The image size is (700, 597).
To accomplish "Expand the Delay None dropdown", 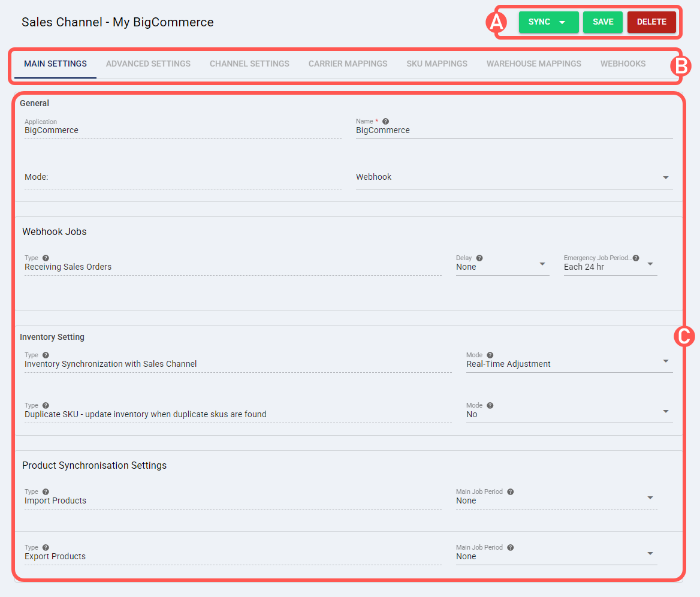I will (542, 264).
